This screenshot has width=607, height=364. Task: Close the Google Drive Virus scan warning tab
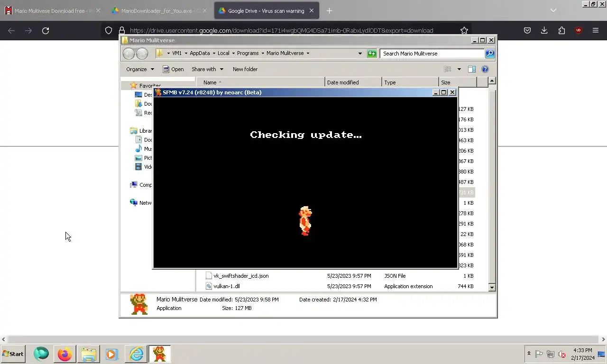point(312,10)
